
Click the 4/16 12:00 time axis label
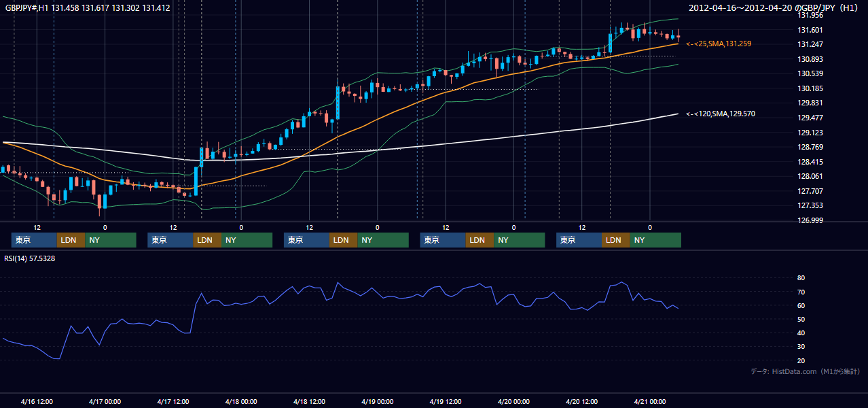(x=37, y=401)
